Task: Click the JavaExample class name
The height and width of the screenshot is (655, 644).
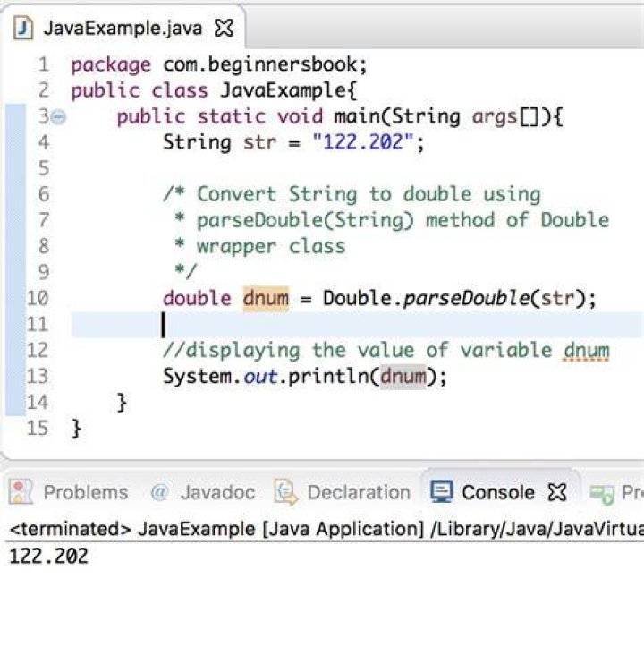Action: point(284,90)
